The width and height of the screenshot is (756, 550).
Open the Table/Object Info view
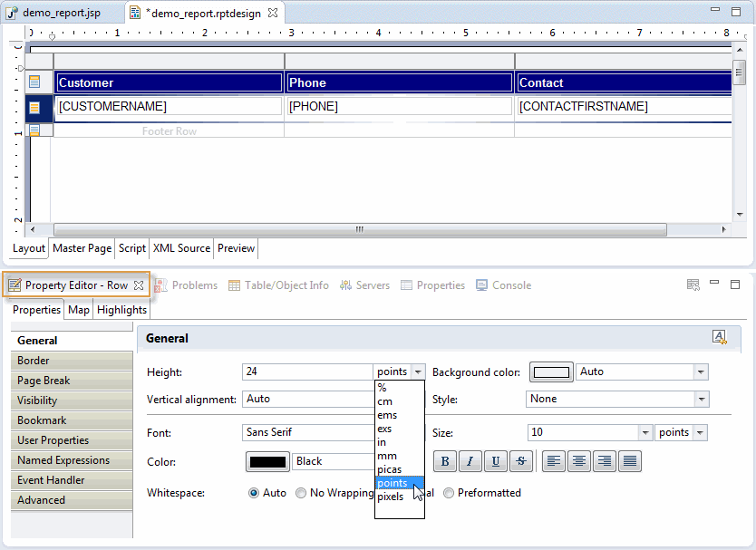278,285
